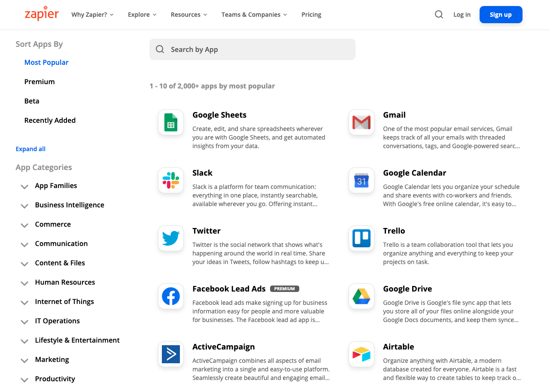Viewport: 550px width, 392px height.
Task: Select the Internet of Things category label
Action: [x=64, y=301]
